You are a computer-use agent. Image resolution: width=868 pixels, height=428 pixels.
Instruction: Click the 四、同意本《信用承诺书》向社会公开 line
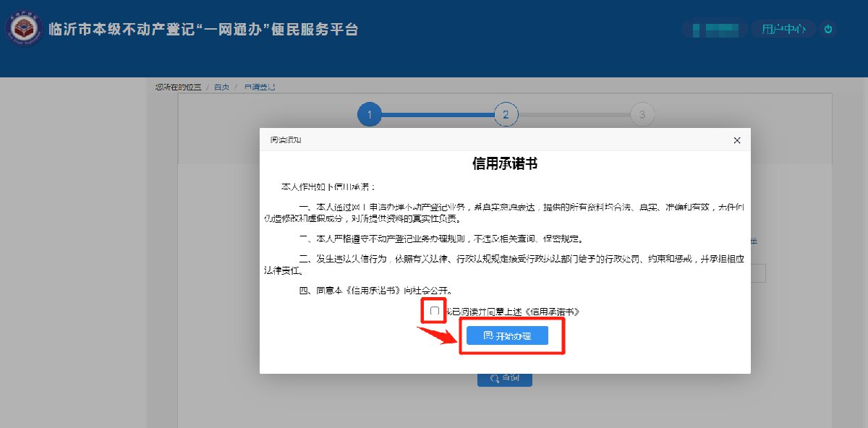[x=375, y=291]
